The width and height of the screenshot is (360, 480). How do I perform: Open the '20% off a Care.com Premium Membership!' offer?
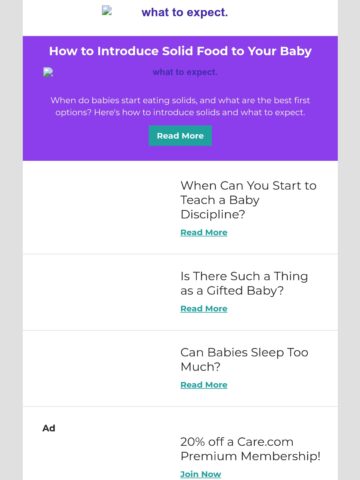tap(250, 449)
